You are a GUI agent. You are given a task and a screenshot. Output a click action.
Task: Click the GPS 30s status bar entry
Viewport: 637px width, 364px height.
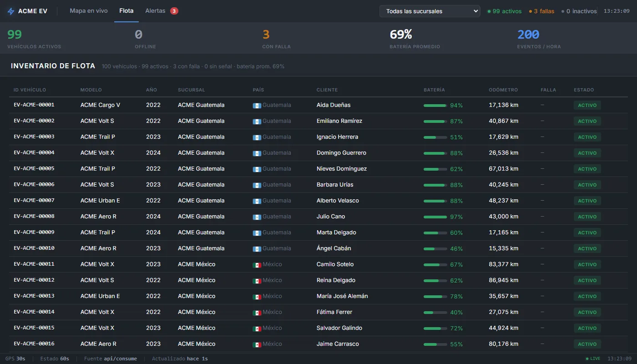(15, 359)
